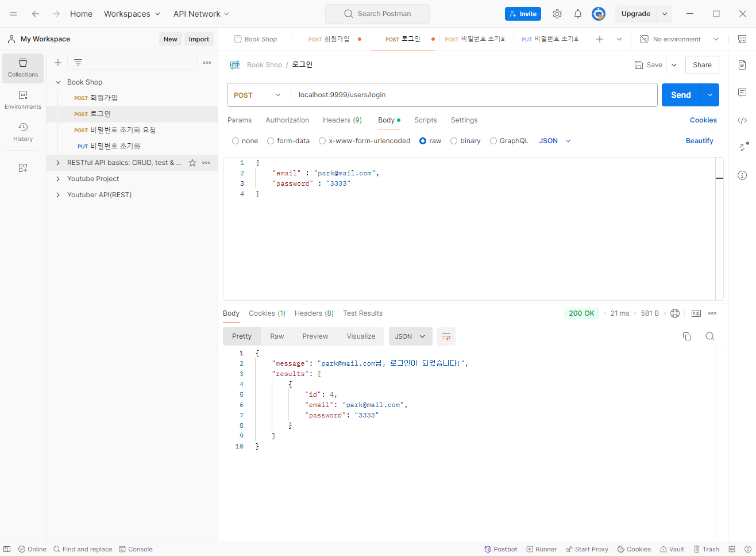Open the Cookies link under Send
Image resolution: width=756 pixels, height=556 pixels.
click(x=703, y=120)
